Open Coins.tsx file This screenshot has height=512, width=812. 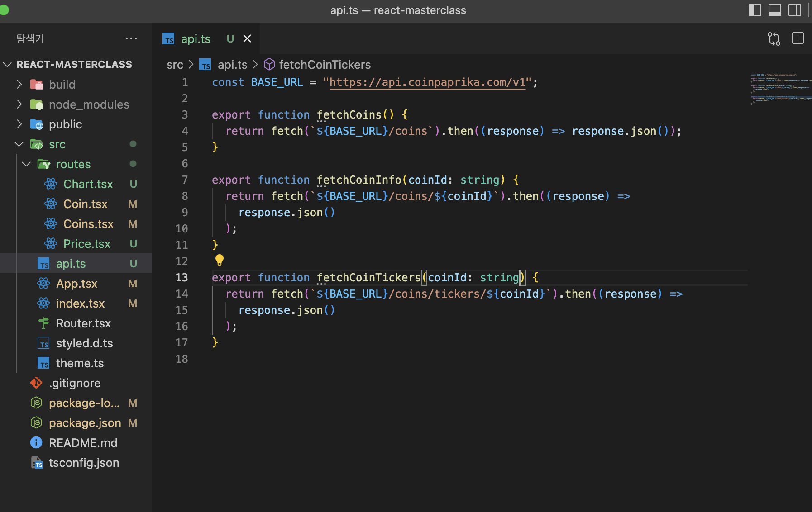[89, 224]
